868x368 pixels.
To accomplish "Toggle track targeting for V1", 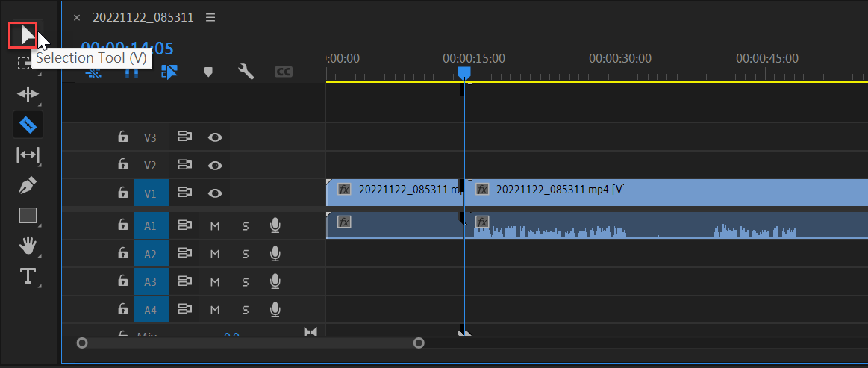I will [x=151, y=193].
